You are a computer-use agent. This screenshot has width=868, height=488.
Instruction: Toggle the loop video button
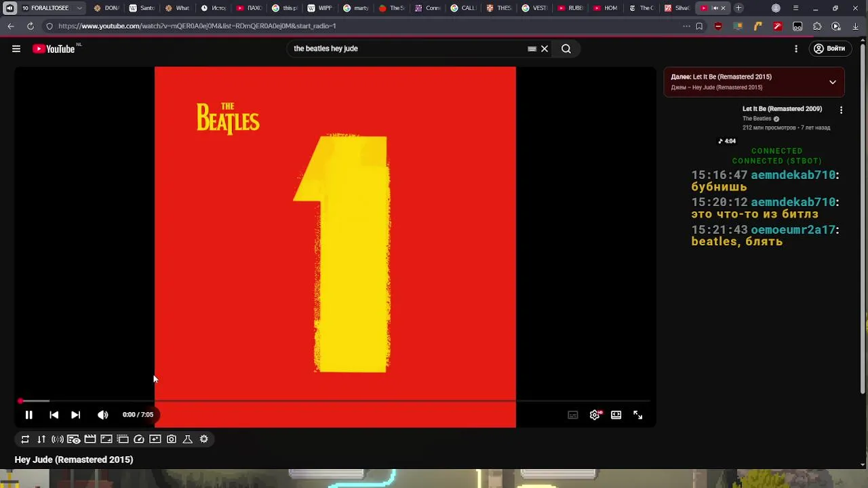point(25,439)
